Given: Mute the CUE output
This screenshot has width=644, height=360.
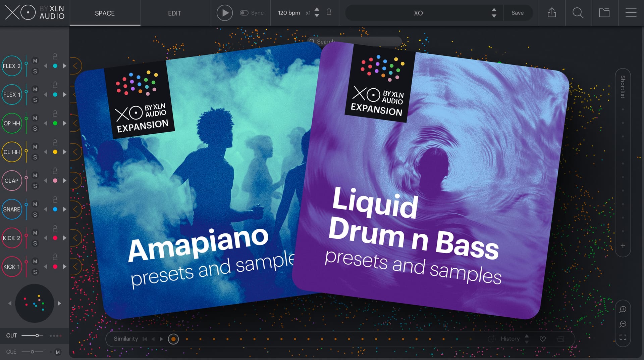Looking at the screenshot, I should pyautogui.click(x=58, y=352).
